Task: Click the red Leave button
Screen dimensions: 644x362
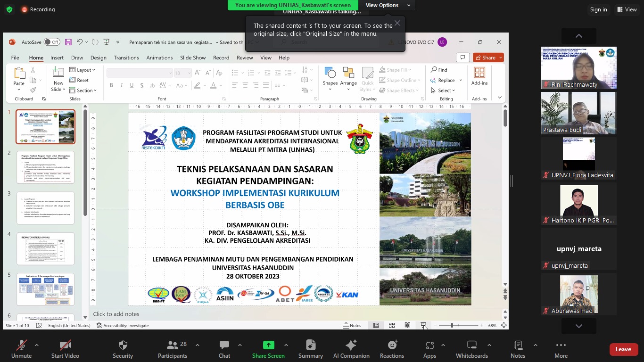Action: [623, 349]
